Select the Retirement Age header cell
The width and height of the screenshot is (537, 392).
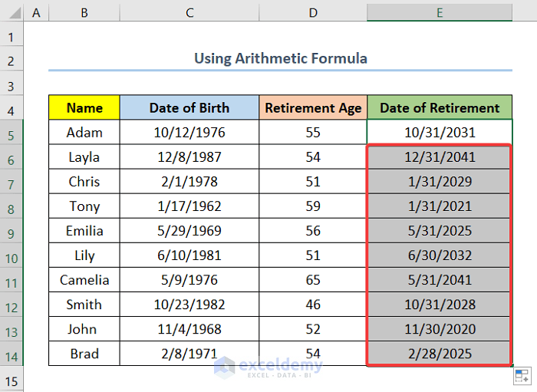tap(313, 108)
